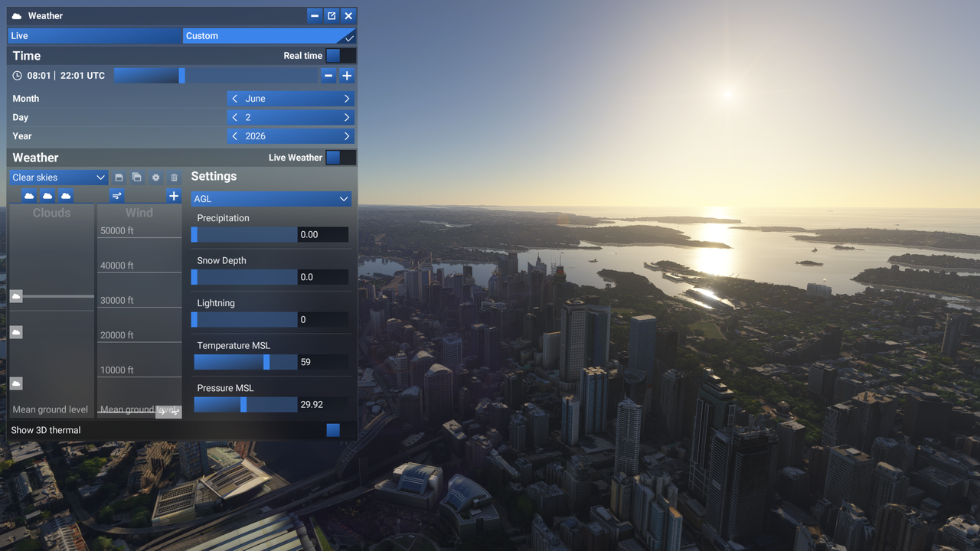Click the lowest cloud layer marker
Screen dimensions: 980x551
point(16,383)
